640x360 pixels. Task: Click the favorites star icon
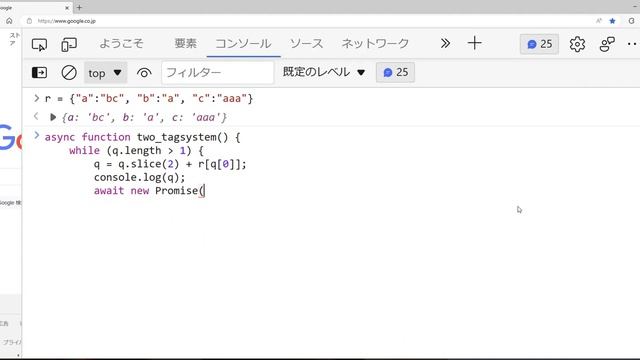612,21
